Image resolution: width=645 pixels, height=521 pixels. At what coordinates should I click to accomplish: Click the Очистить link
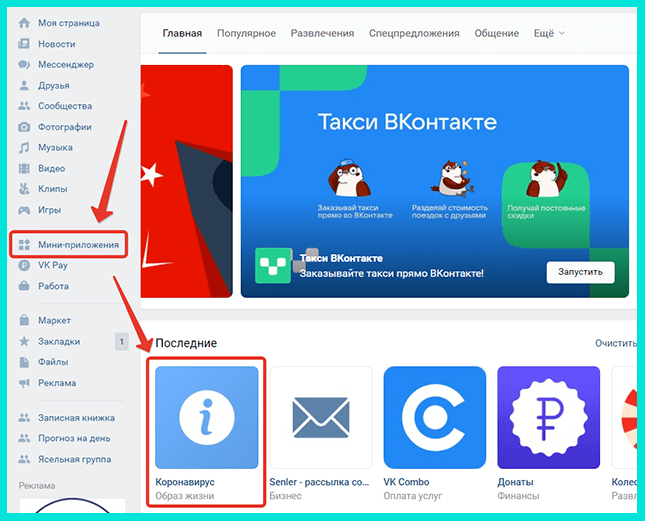(x=615, y=343)
